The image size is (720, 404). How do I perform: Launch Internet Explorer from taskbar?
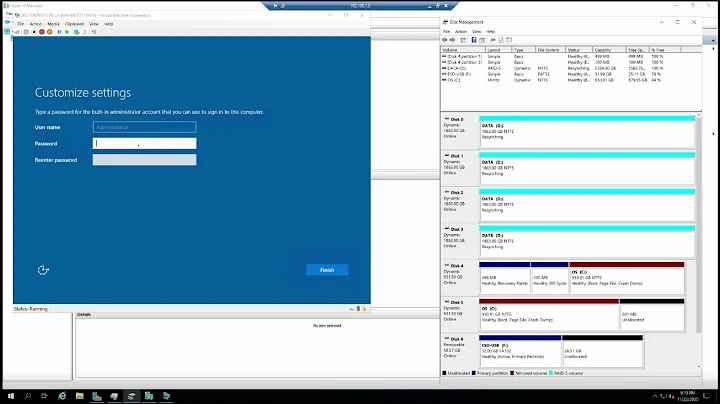tap(62, 396)
